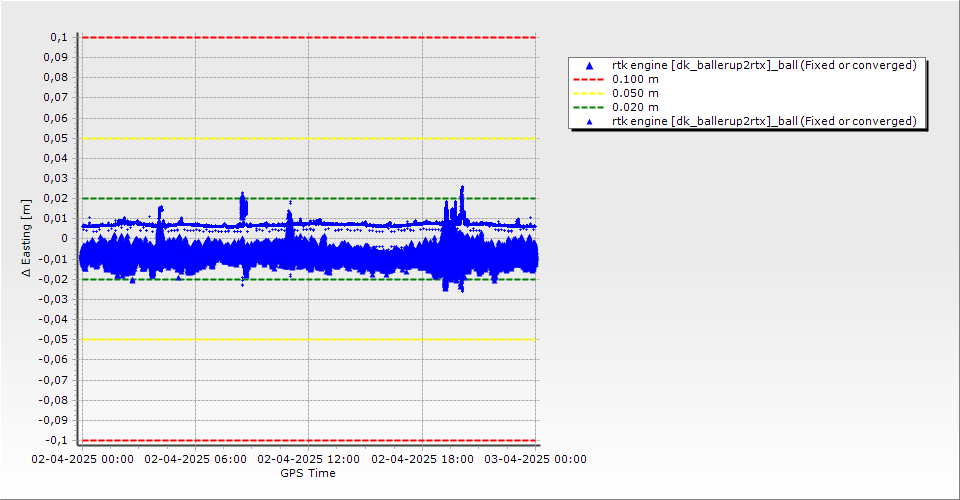Click the '-0,06' y-axis tick label
This screenshot has height=500, width=960.
point(54,360)
